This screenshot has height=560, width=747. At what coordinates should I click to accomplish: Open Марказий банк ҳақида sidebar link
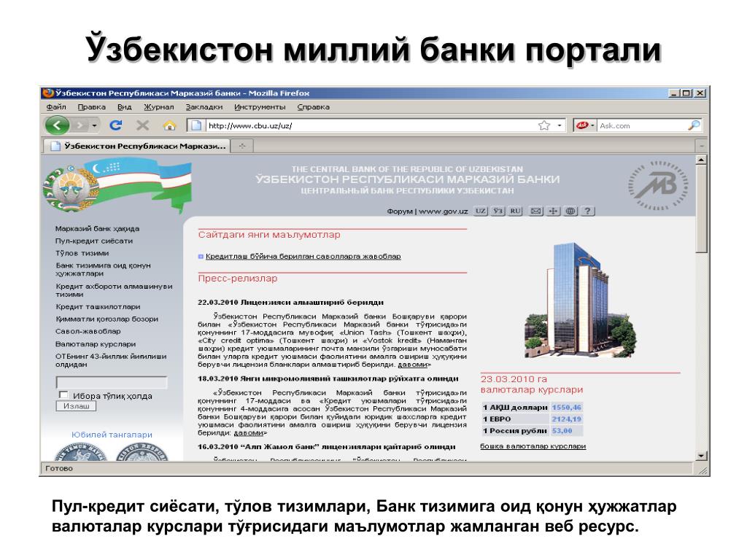click(97, 228)
